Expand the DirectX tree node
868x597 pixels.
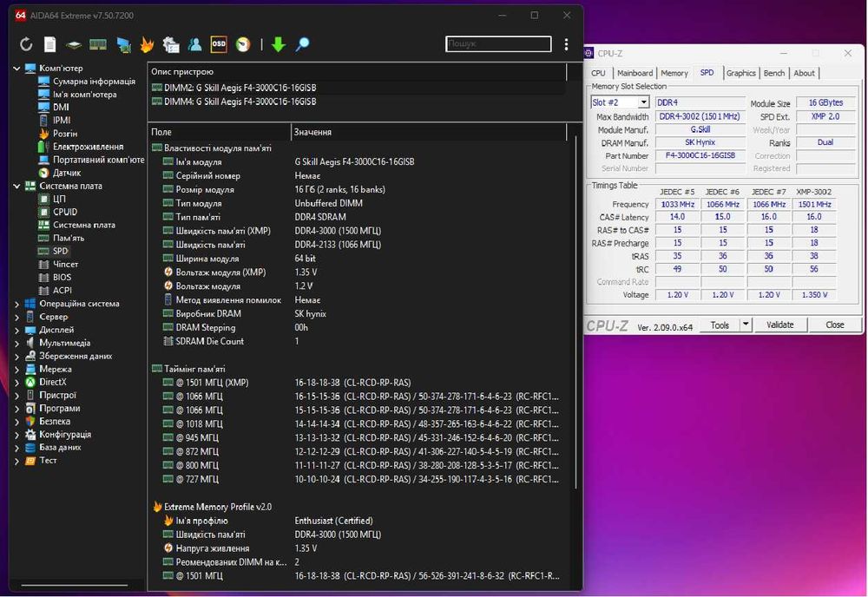[x=16, y=383]
